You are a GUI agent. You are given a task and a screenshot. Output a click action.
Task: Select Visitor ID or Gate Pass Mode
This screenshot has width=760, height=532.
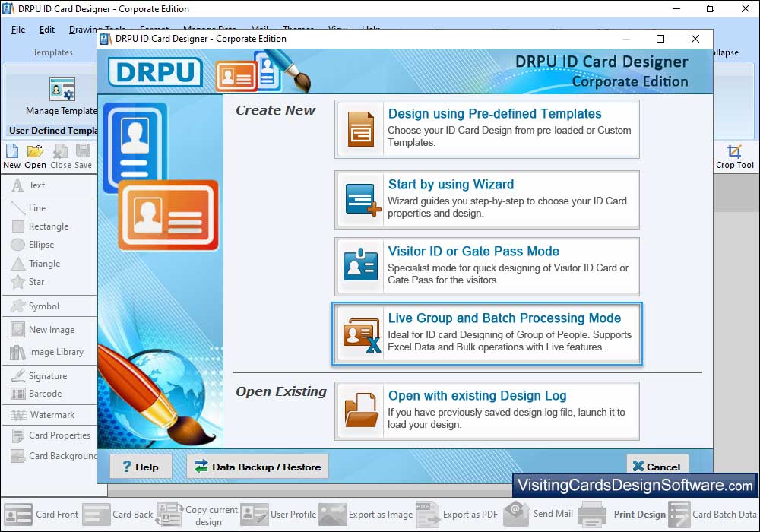[486, 267]
